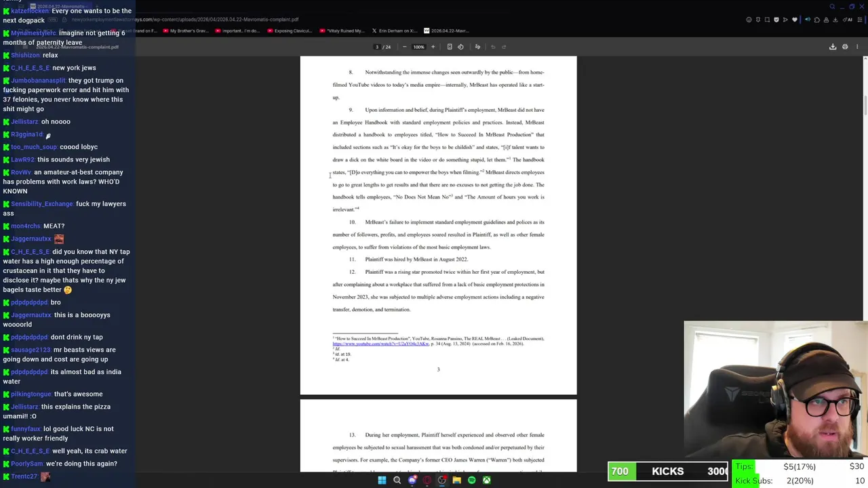Click chat username katzeflocken

30,11
